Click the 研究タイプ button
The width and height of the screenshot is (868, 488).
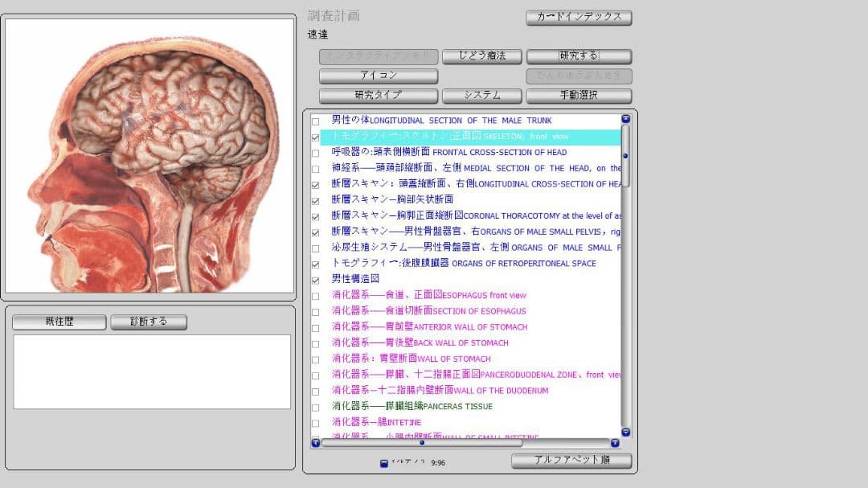pos(378,95)
